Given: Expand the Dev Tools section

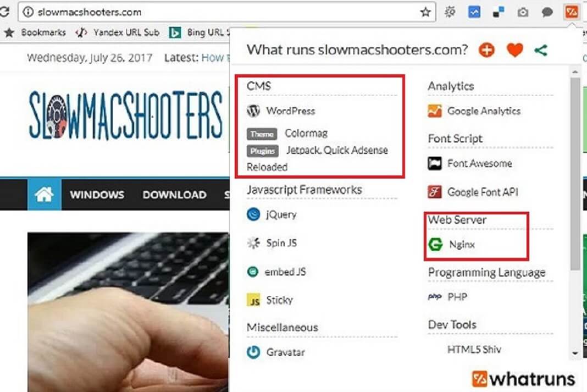Looking at the screenshot, I should (452, 324).
